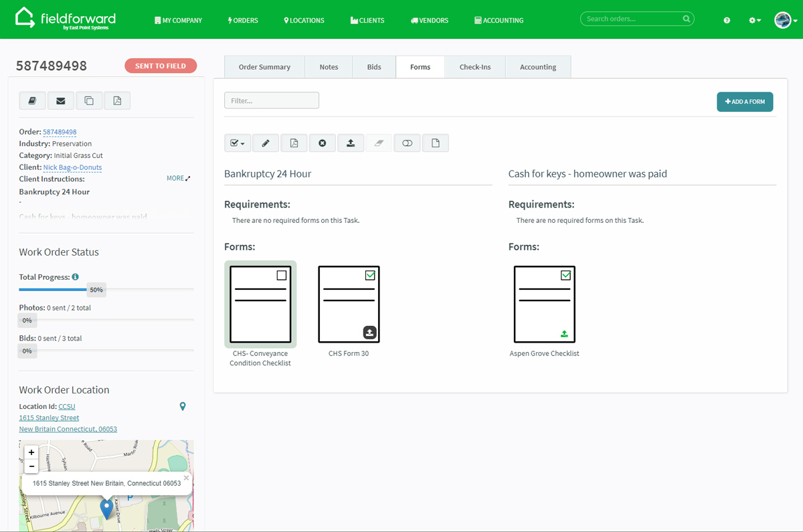Click the upload icon in the Forms toolbar
Image resolution: width=803 pixels, height=532 pixels.
[351, 143]
